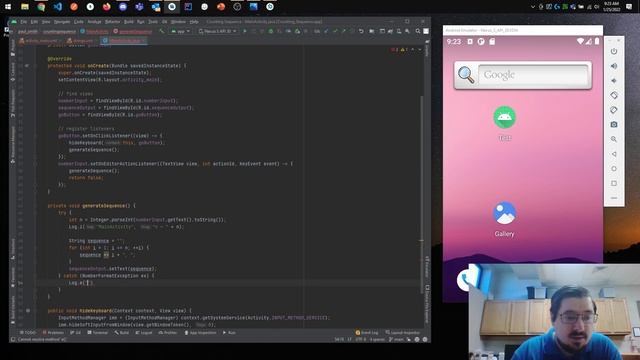Image resolution: width=640 pixels, height=360 pixels.
Task: Open the Terminal tool window
Action: [x=98, y=333]
